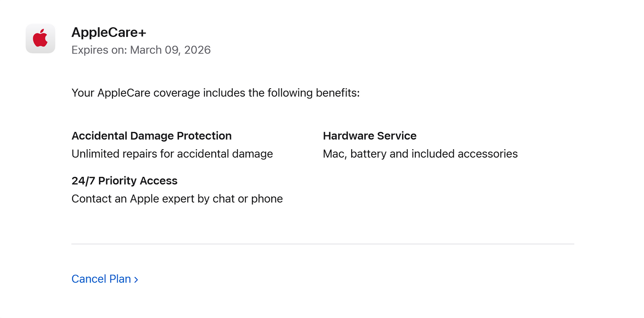Select Contact an Apple expert description

(177, 199)
